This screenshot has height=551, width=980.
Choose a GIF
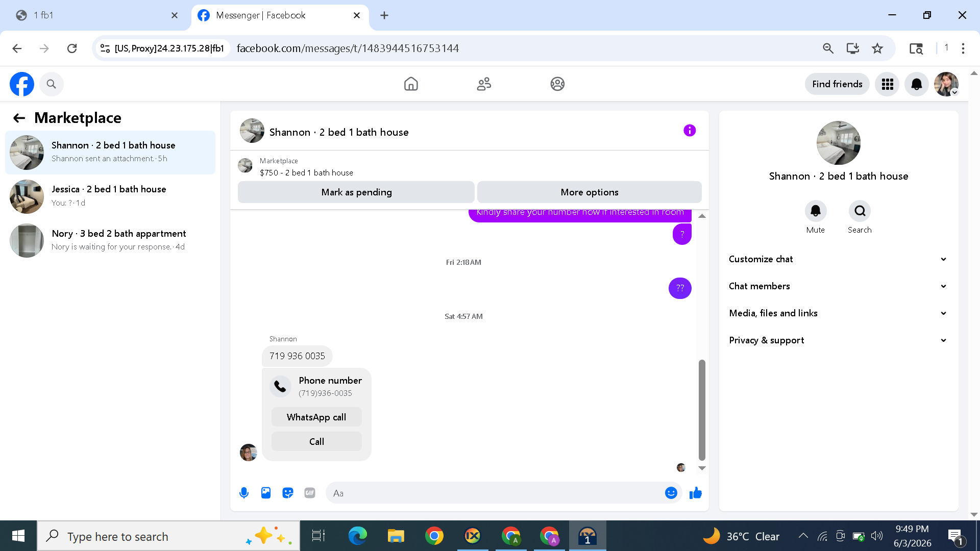(x=310, y=493)
